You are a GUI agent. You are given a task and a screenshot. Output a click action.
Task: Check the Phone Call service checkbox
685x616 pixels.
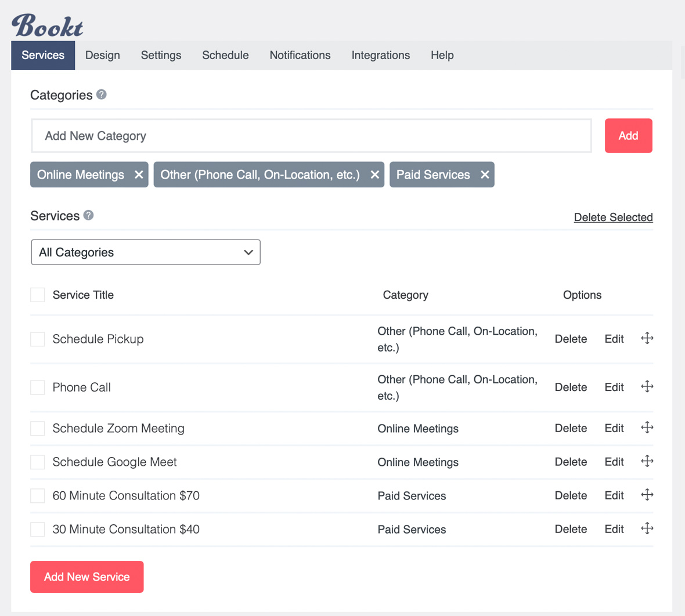pos(38,387)
